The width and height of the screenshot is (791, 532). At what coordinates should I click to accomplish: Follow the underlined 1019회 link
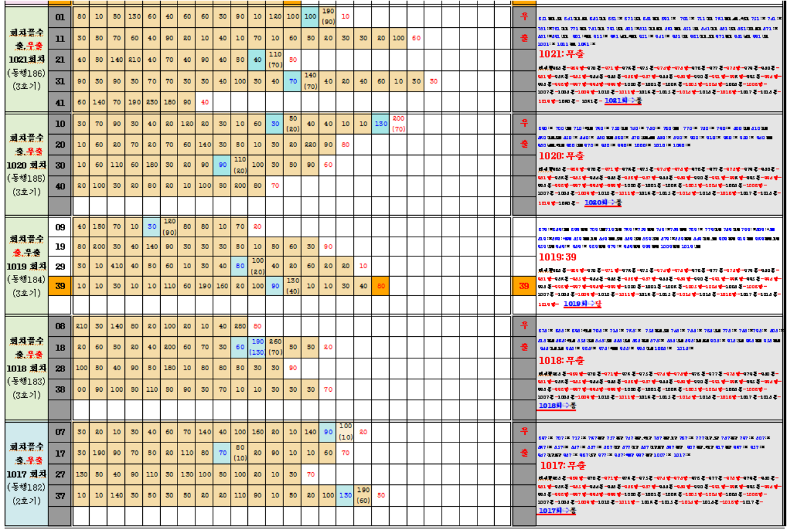point(581,304)
